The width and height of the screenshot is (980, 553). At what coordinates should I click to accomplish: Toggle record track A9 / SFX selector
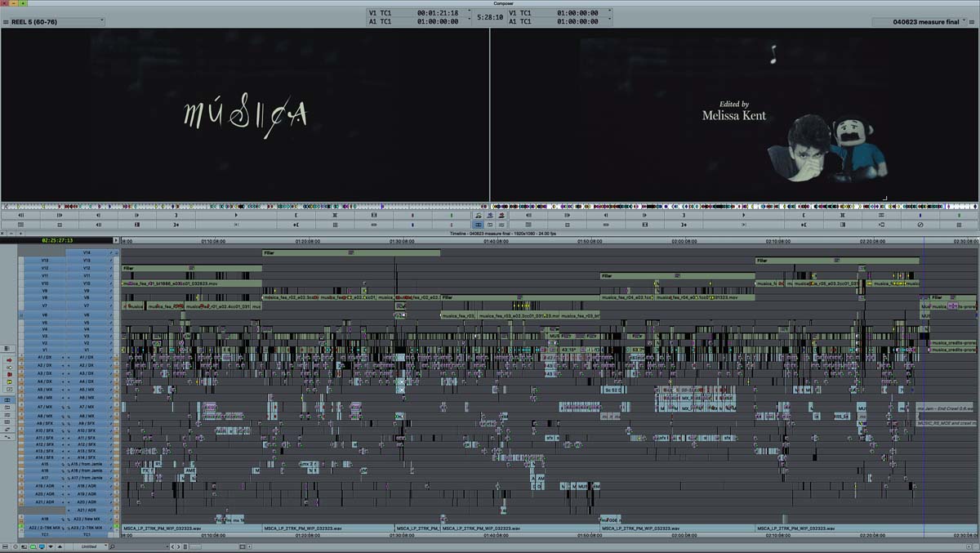(x=87, y=423)
